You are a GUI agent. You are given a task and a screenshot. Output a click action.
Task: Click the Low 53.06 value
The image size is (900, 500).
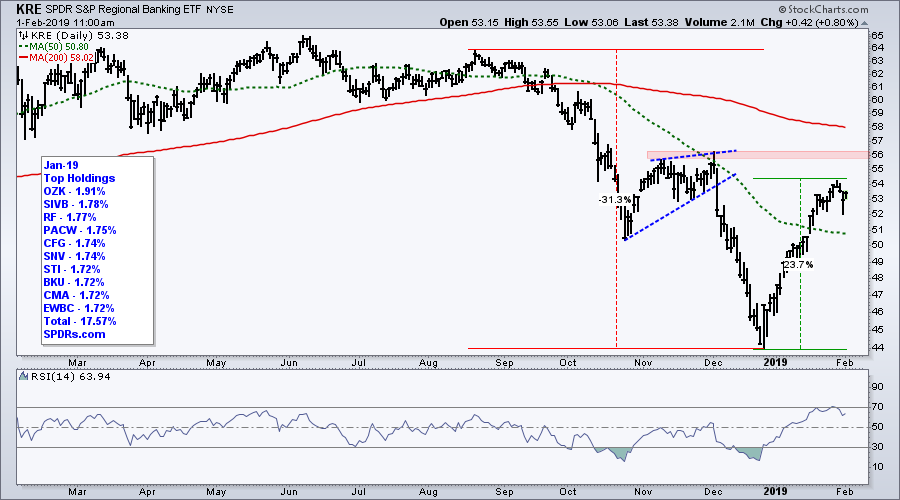point(592,22)
